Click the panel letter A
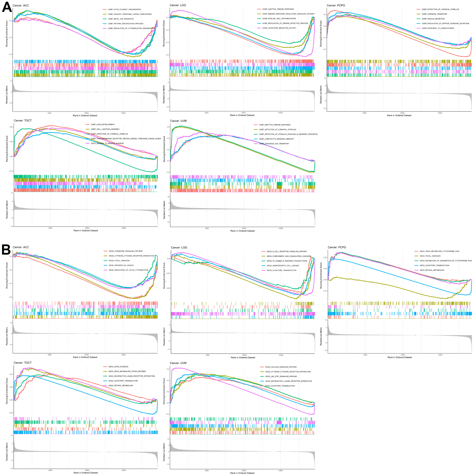Image resolution: width=474 pixels, height=476 pixels. [7, 7]
